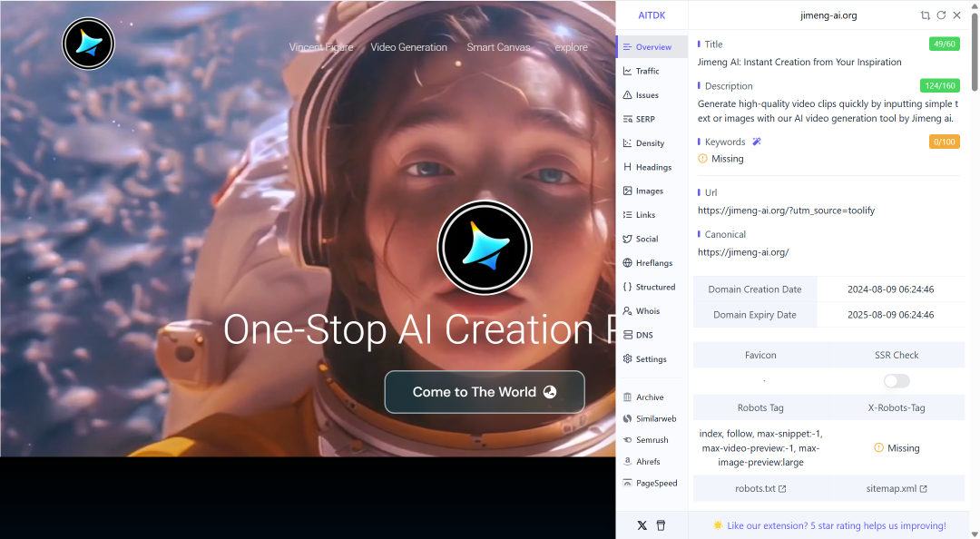980x539 pixels.
Task: Click the Jimeng AI title text
Action: (799, 62)
